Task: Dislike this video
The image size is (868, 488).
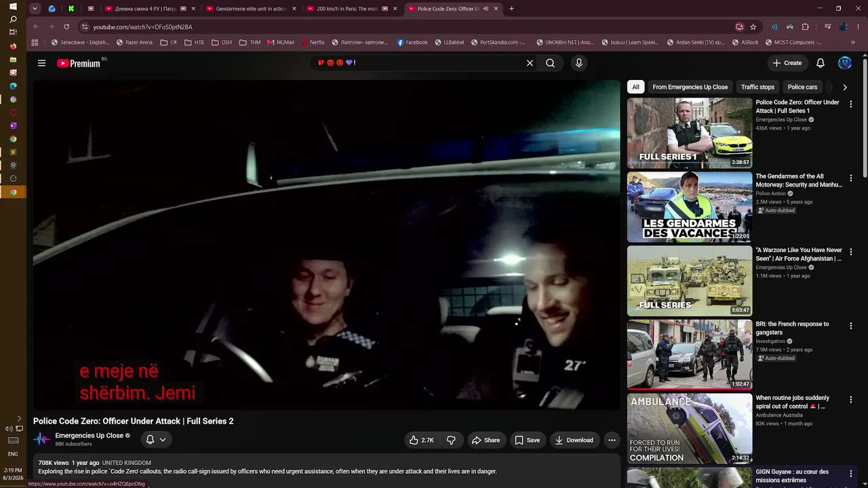Action: coord(451,440)
